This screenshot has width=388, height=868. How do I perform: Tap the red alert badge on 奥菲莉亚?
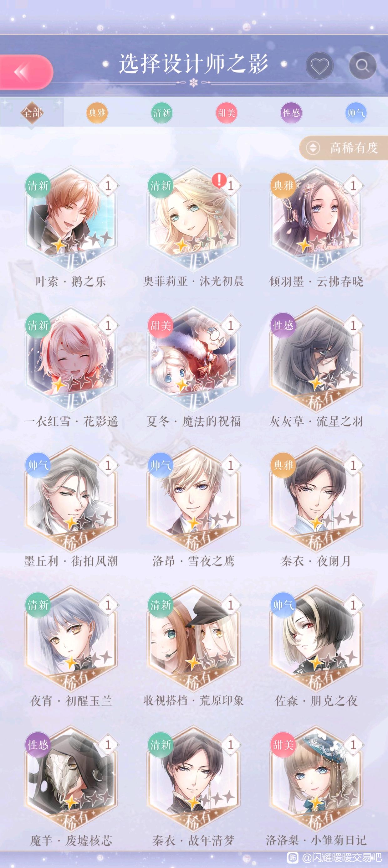click(x=219, y=180)
